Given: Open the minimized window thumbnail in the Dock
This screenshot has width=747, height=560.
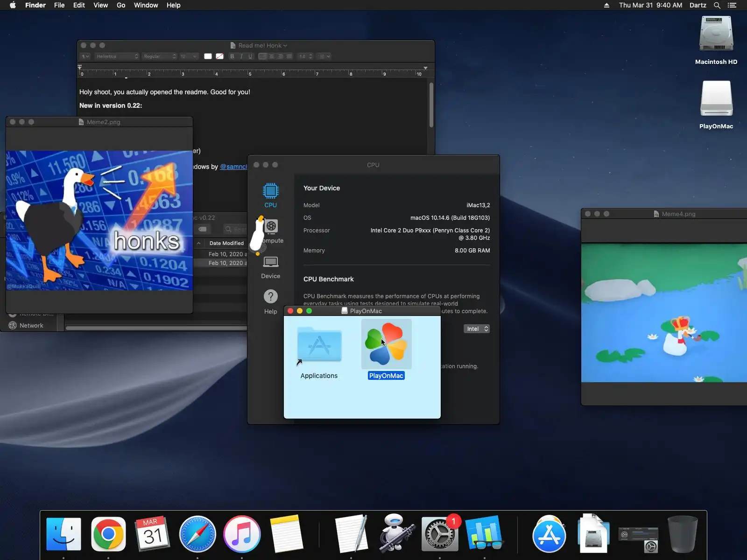Looking at the screenshot, I should 638,539.
